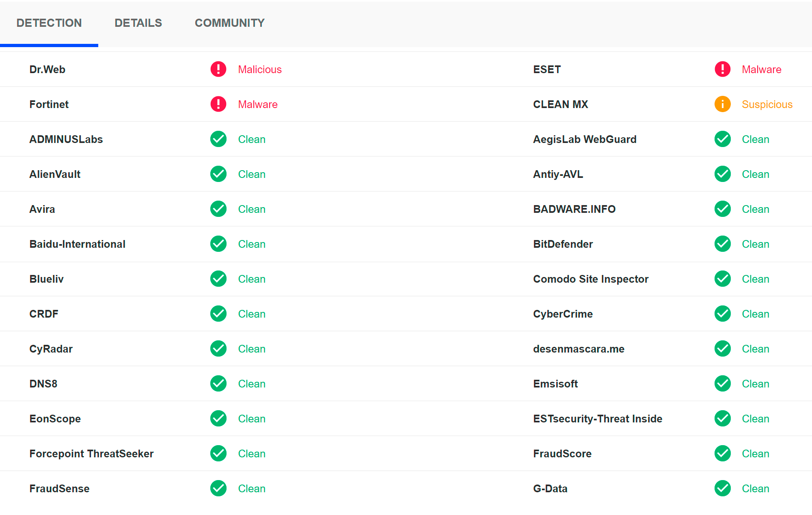
Task: Click the orange suspicious icon for CLEAN MX
Action: tap(723, 104)
